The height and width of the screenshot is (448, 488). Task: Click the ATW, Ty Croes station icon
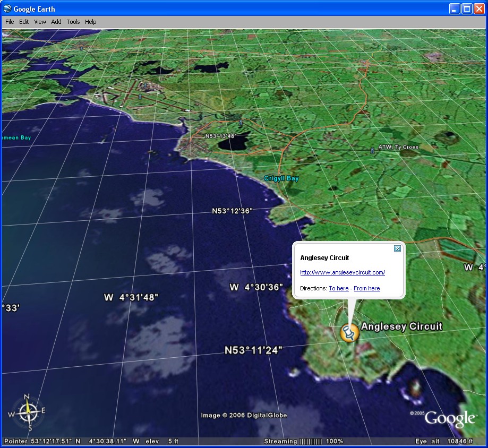coord(372,151)
